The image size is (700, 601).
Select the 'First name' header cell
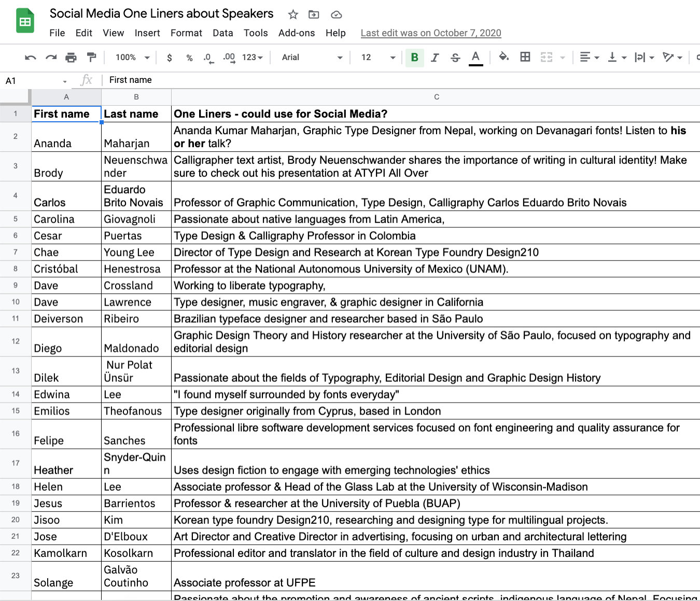point(66,114)
